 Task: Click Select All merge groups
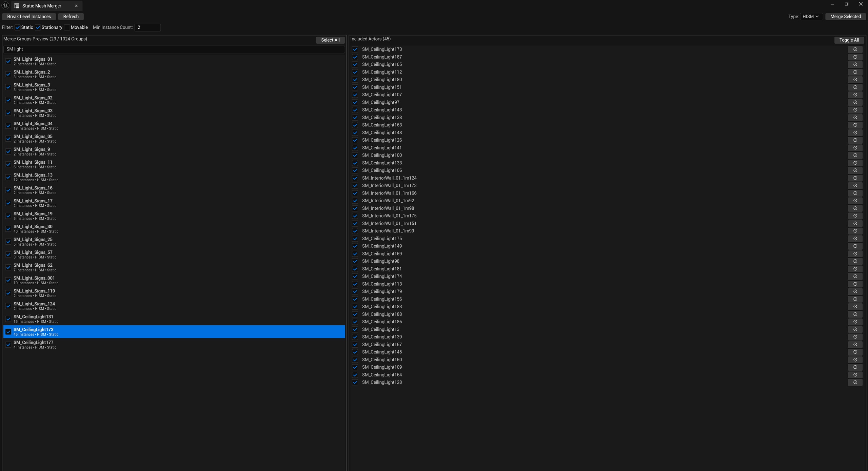pyautogui.click(x=330, y=40)
